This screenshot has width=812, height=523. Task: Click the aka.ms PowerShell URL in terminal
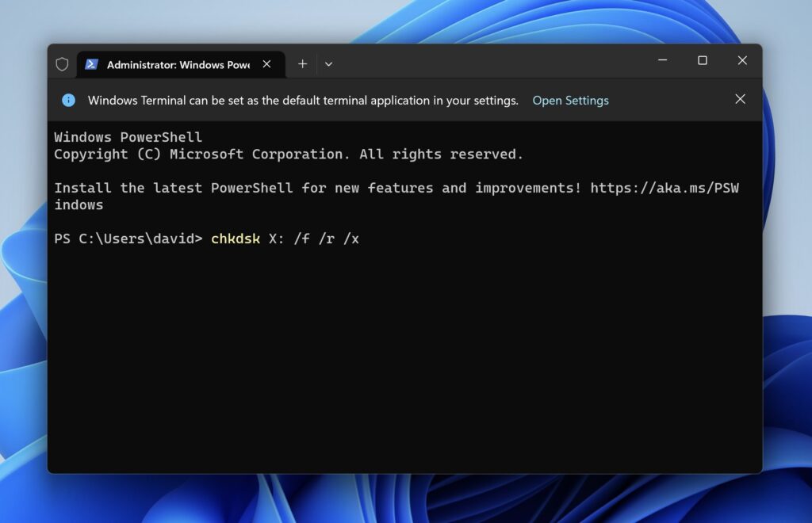coord(665,188)
